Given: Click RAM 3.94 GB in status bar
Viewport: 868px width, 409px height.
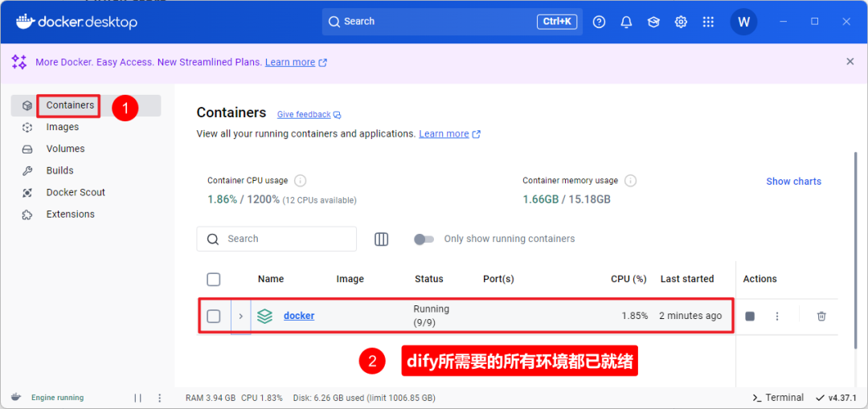Looking at the screenshot, I should (211, 398).
